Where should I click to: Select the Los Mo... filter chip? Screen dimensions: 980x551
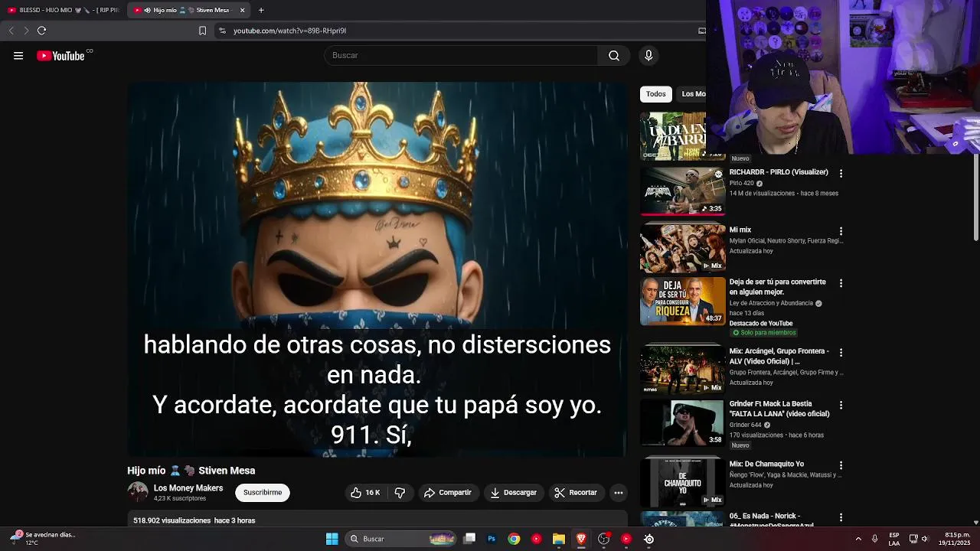pyautogui.click(x=691, y=94)
